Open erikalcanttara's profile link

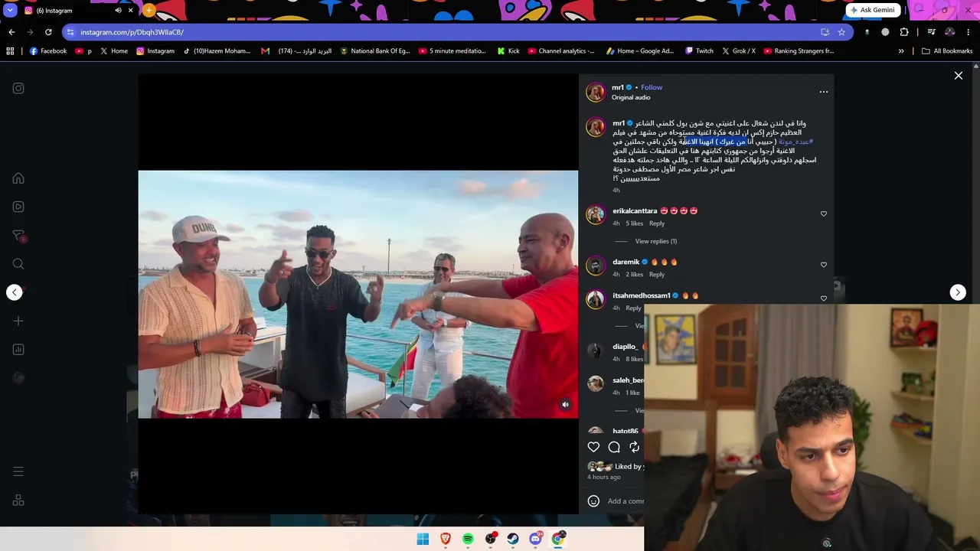pyautogui.click(x=635, y=210)
